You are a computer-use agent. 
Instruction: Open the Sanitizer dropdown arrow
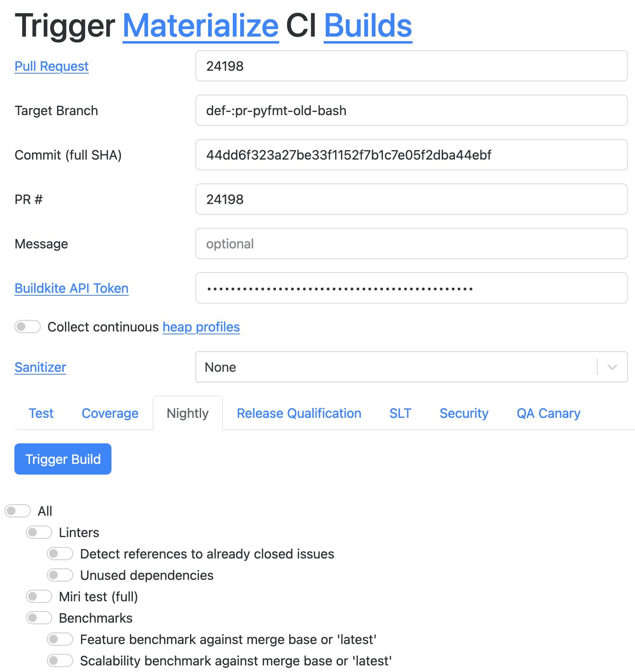[612, 367]
